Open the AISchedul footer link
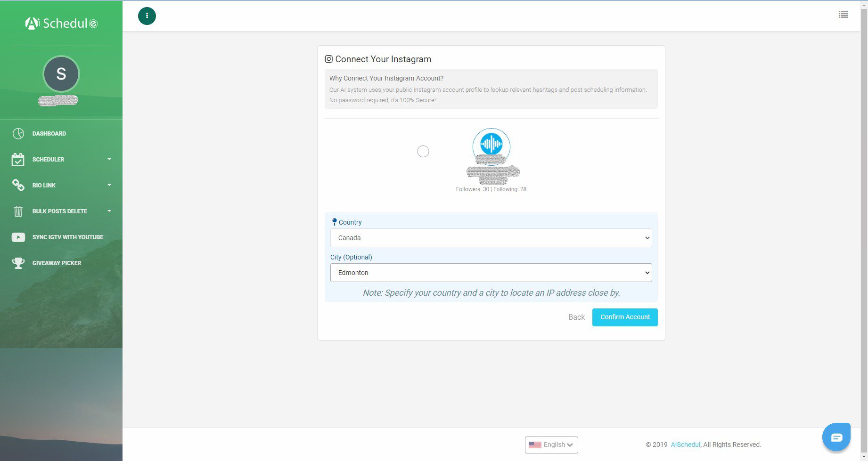The height and width of the screenshot is (461, 868). click(685, 445)
